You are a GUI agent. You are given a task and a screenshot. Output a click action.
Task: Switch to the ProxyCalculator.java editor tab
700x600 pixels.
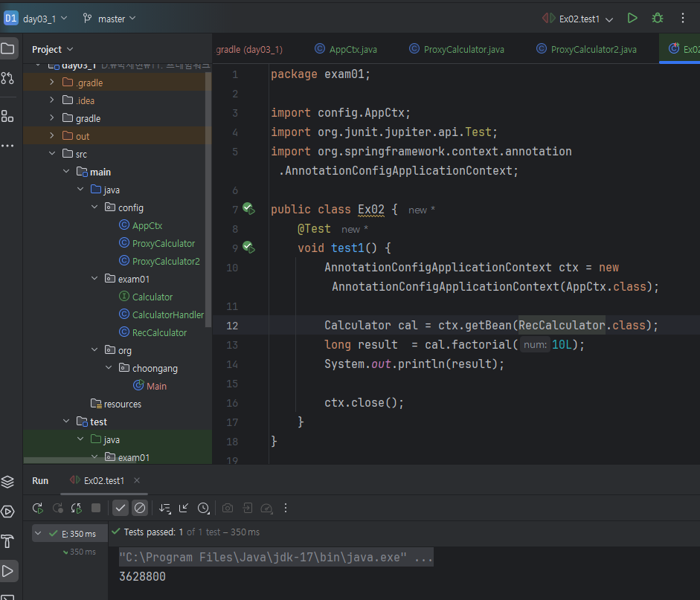tap(456, 49)
